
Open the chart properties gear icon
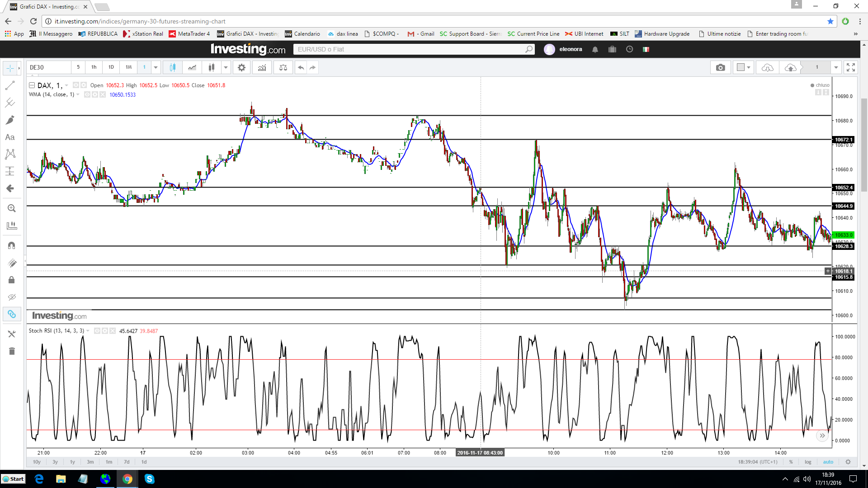241,67
